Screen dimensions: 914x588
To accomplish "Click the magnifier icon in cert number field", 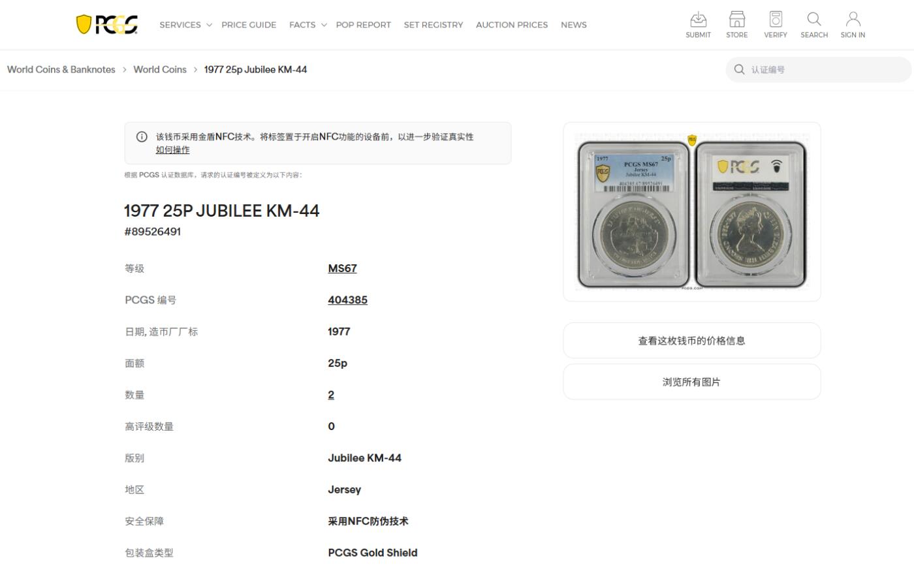I will 739,69.
